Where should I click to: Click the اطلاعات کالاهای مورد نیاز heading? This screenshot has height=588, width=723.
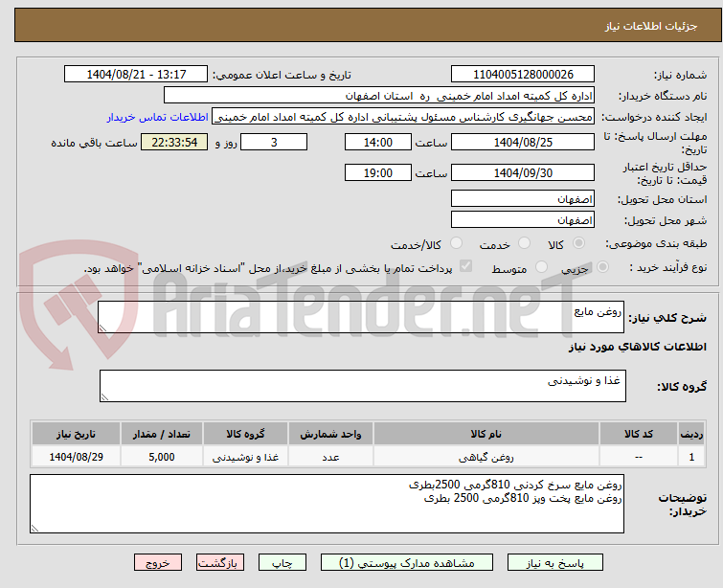pyautogui.click(x=637, y=347)
